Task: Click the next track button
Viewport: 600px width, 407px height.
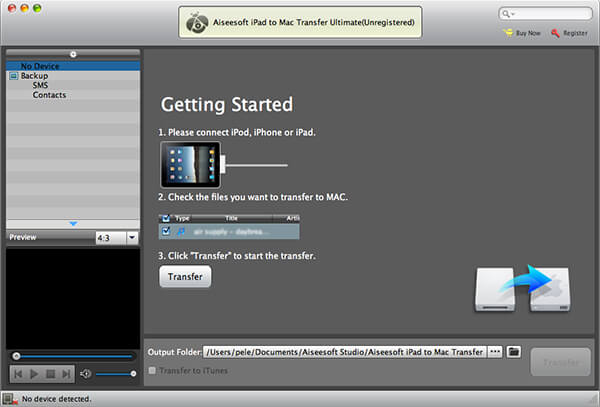Action: [67, 374]
